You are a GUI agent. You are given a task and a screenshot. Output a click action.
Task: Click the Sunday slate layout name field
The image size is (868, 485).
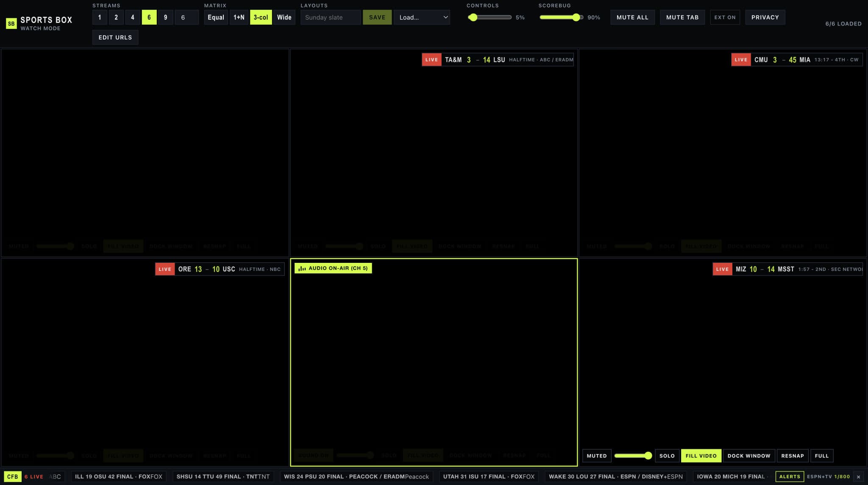331,17
